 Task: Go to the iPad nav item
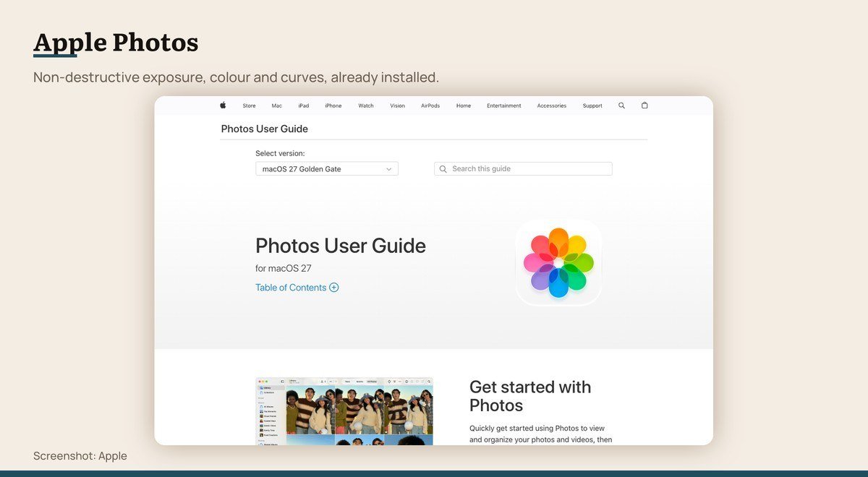pyautogui.click(x=304, y=106)
